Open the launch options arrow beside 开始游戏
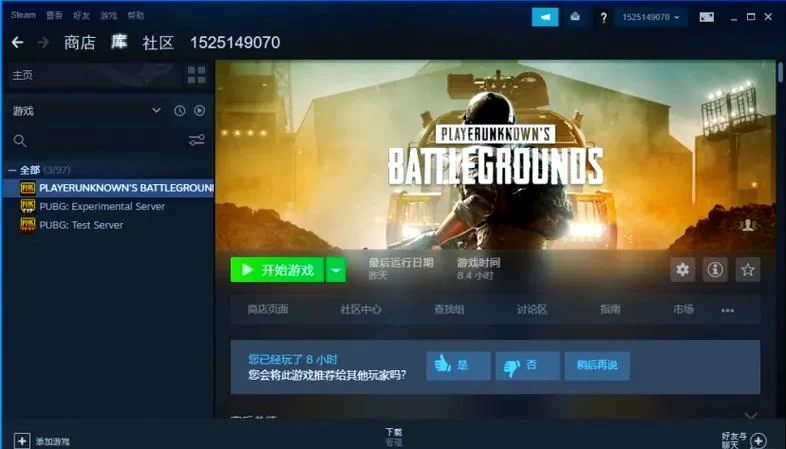This screenshot has width=786, height=449. (336, 270)
